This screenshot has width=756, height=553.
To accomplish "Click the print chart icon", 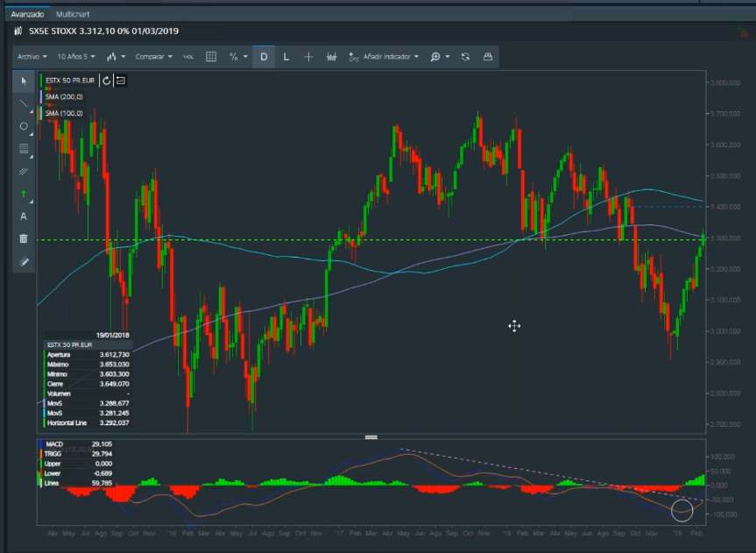I will pos(488,56).
